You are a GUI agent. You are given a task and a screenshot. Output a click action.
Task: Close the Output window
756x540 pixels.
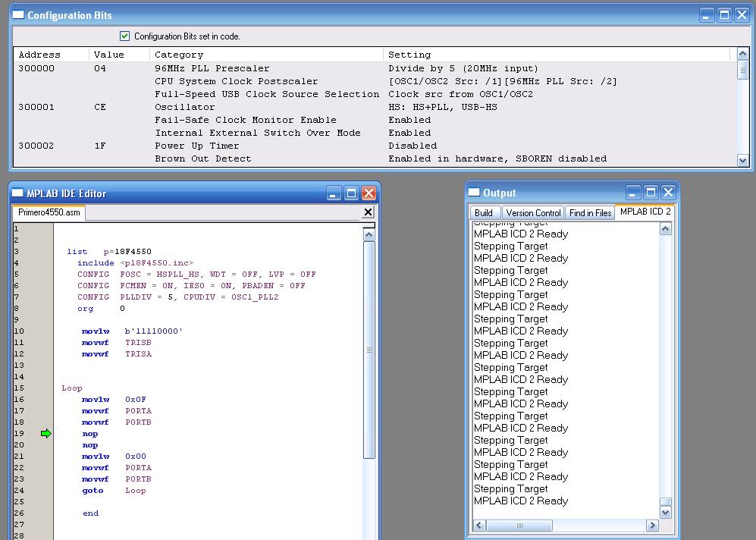pyautogui.click(x=668, y=193)
